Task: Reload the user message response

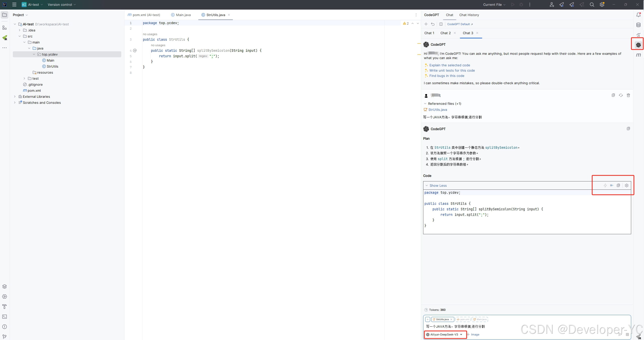Action: (x=621, y=95)
